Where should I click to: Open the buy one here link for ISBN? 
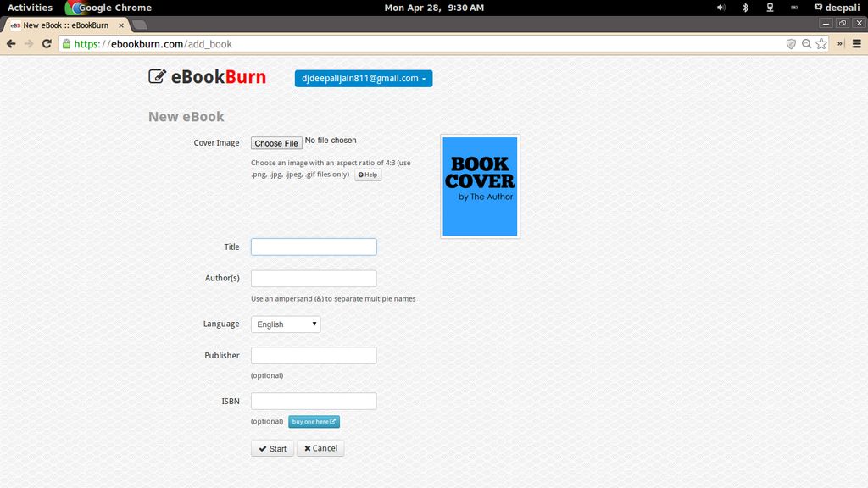pos(314,421)
